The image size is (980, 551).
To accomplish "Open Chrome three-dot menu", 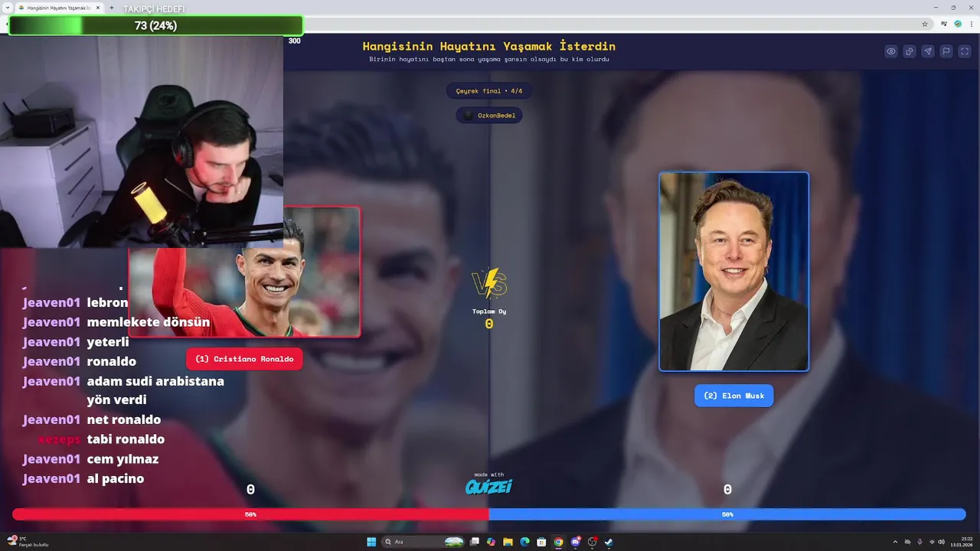I will (x=972, y=24).
